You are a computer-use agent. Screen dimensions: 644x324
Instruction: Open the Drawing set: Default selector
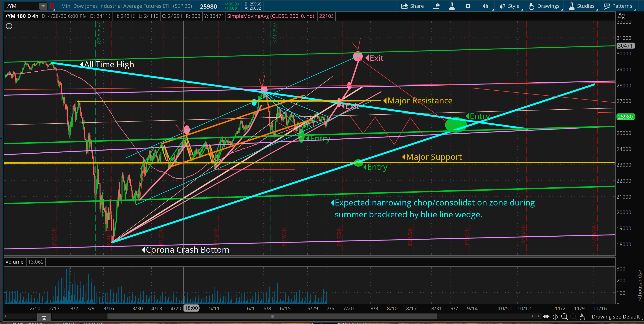(x=615, y=317)
